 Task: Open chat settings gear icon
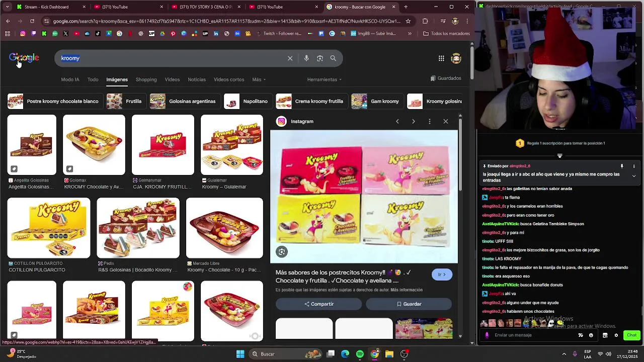click(616, 335)
